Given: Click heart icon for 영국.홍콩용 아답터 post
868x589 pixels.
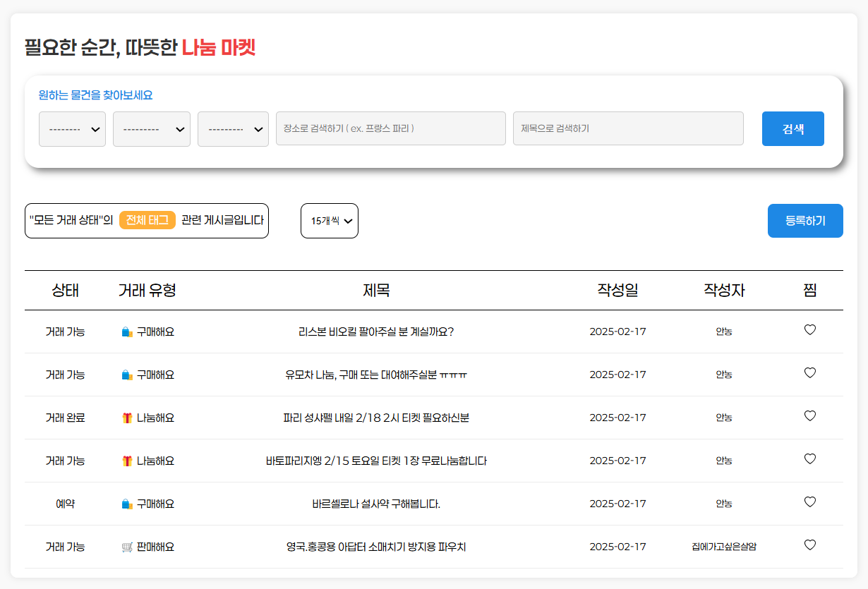Looking at the screenshot, I should coord(809,545).
